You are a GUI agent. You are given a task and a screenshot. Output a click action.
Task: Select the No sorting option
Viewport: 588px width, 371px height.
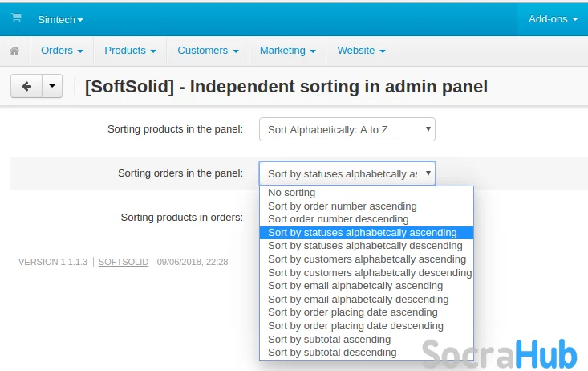point(292,193)
